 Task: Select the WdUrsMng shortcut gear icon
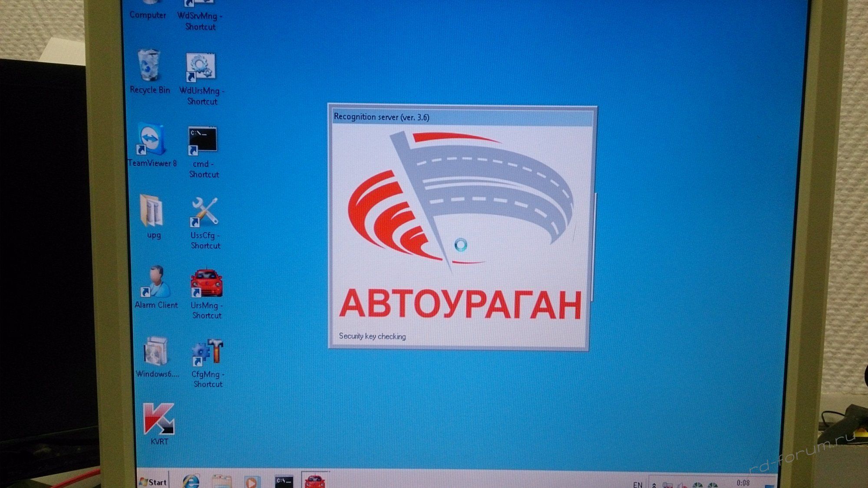200,68
